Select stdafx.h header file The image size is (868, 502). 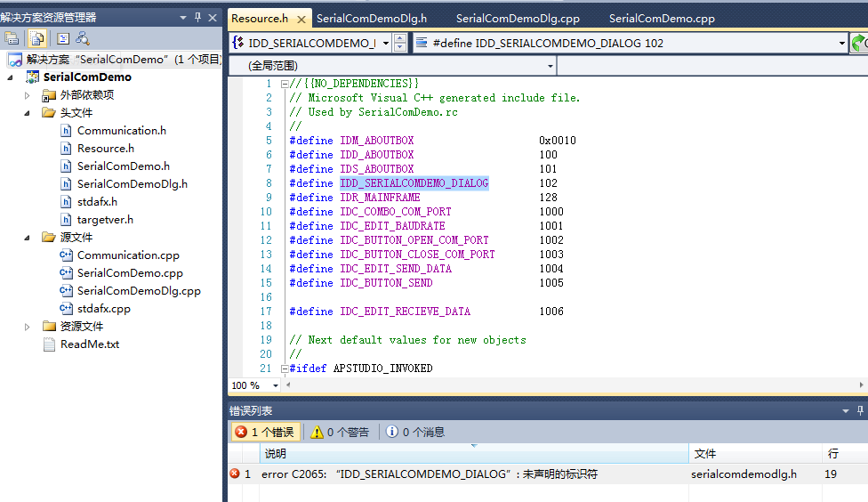tap(97, 202)
